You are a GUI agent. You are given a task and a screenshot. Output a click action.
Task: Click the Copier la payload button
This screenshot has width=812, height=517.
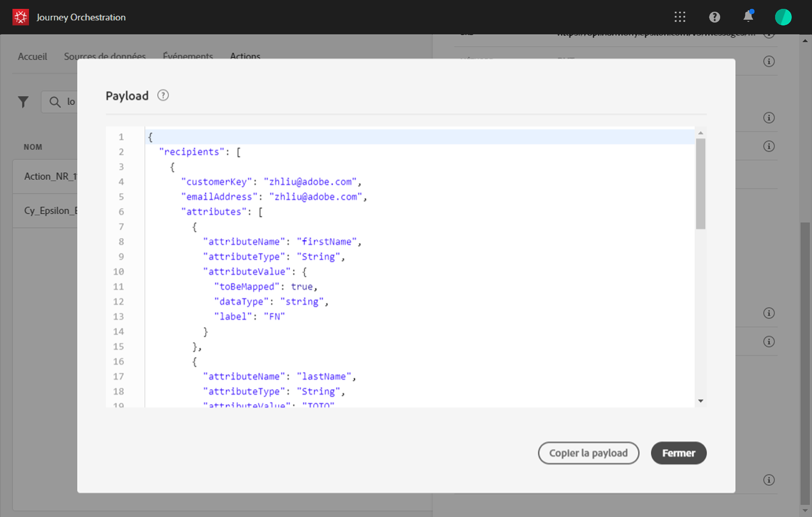(x=588, y=453)
